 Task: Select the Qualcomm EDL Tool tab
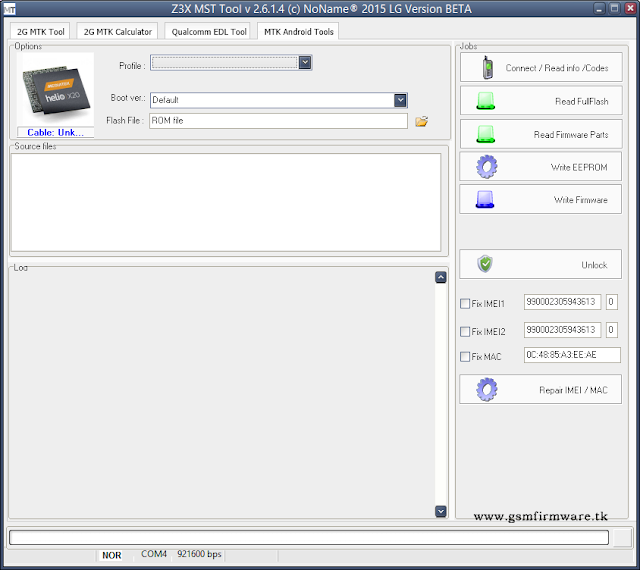[x=209, y=32]
